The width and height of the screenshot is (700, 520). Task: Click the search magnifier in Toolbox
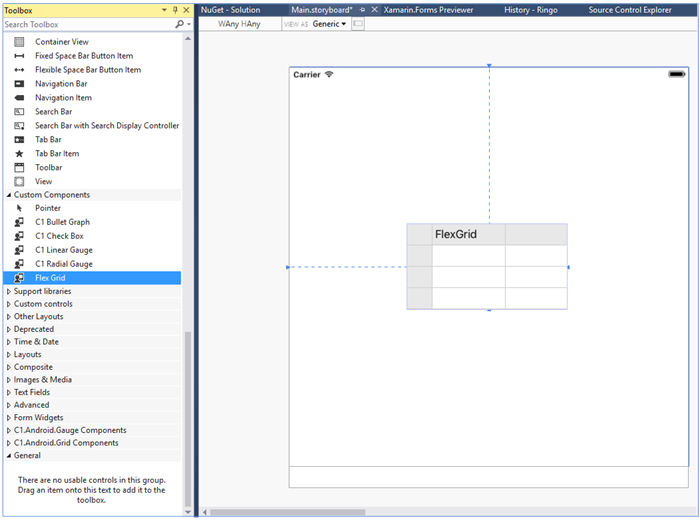(178, 24)
